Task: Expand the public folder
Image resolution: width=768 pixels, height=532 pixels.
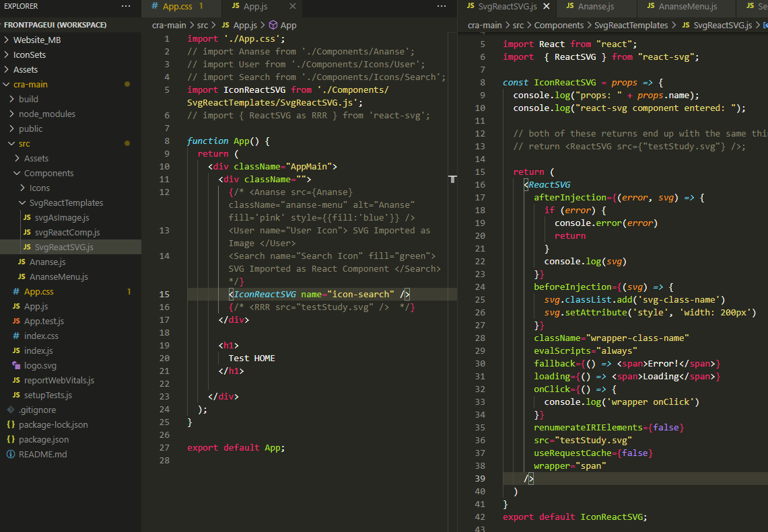Action: (x=71, y=128)
